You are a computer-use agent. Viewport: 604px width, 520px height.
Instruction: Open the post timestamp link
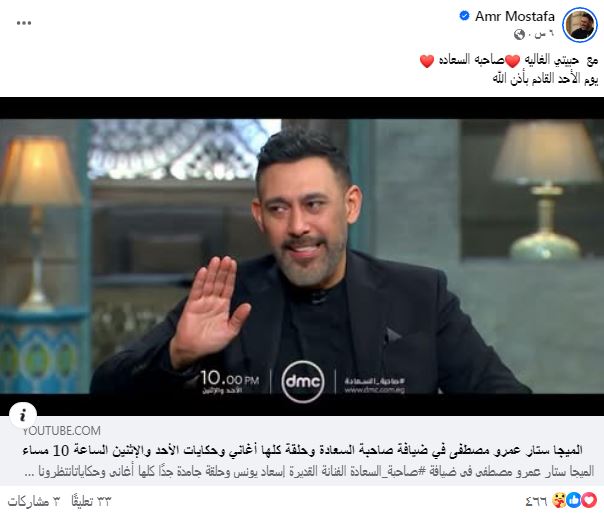click(540, 35)
